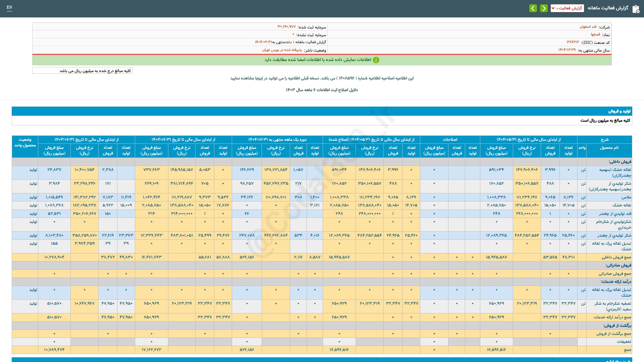Click the وضعیت محصول-واحد column header
This screenshot has width=644, height=362.
tap(25, 142)
